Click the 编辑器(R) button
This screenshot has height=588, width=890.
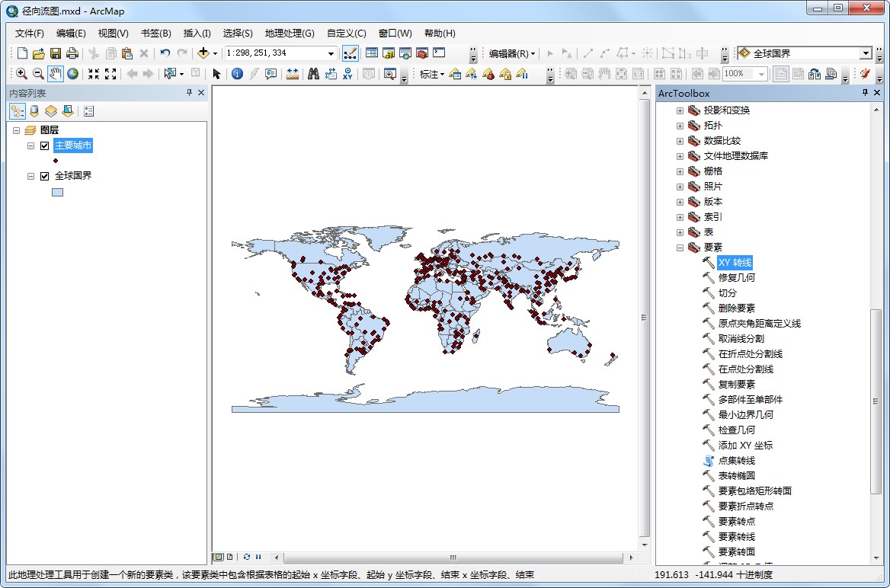pos(511,53)
